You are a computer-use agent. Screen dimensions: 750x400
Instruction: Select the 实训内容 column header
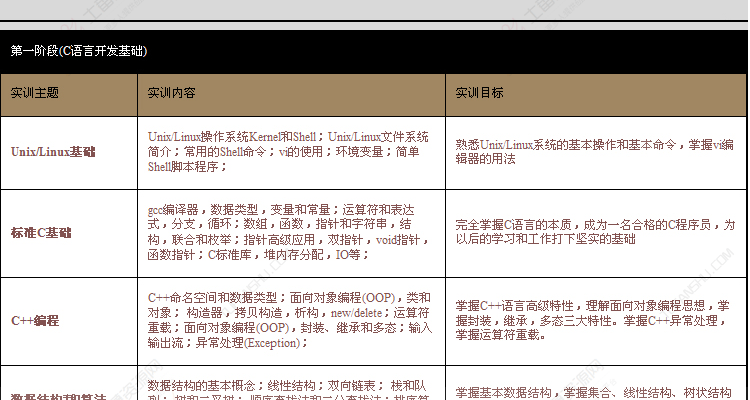[x=171, y=93]
